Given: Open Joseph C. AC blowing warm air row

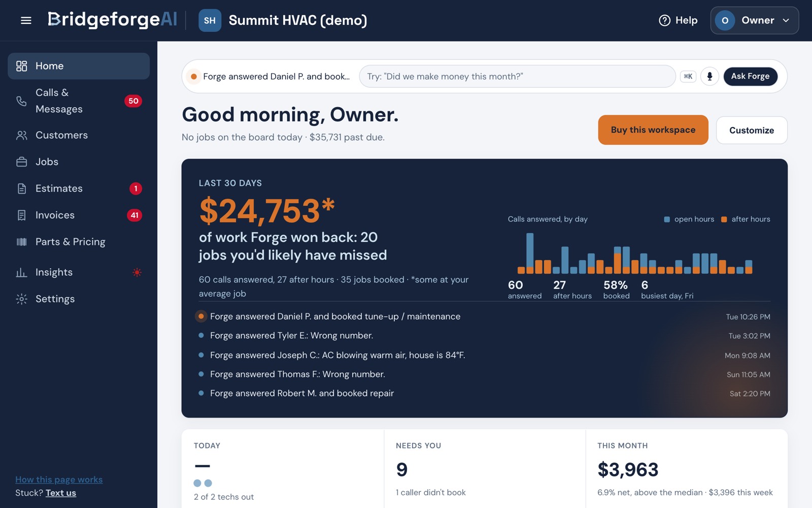Looking at the screenshot, I should 485,355.
